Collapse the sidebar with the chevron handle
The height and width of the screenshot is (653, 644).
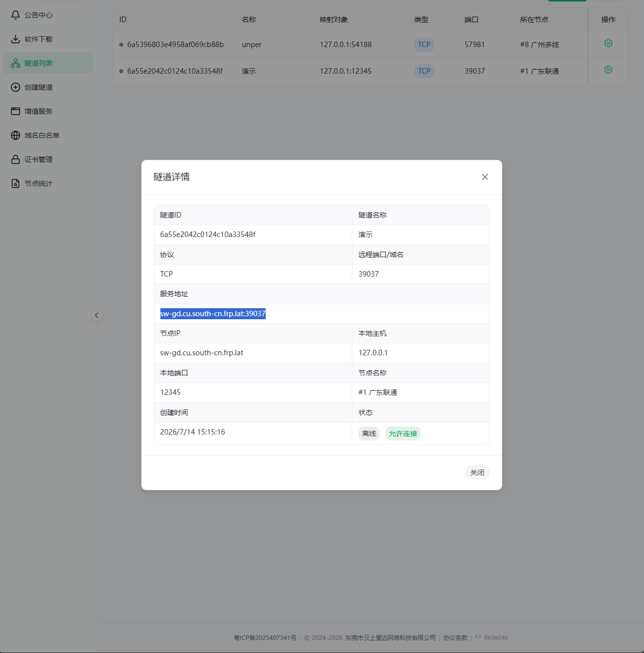pos(97,315)
